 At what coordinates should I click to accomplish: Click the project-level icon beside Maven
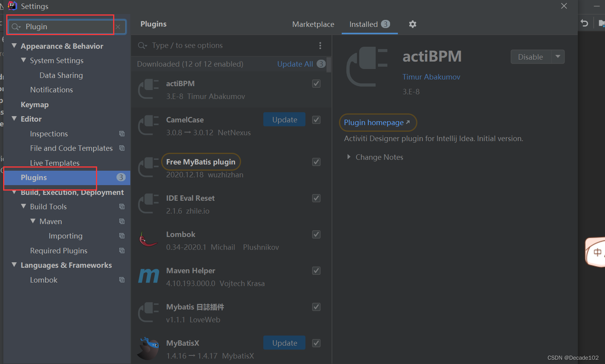pos(122,221)
